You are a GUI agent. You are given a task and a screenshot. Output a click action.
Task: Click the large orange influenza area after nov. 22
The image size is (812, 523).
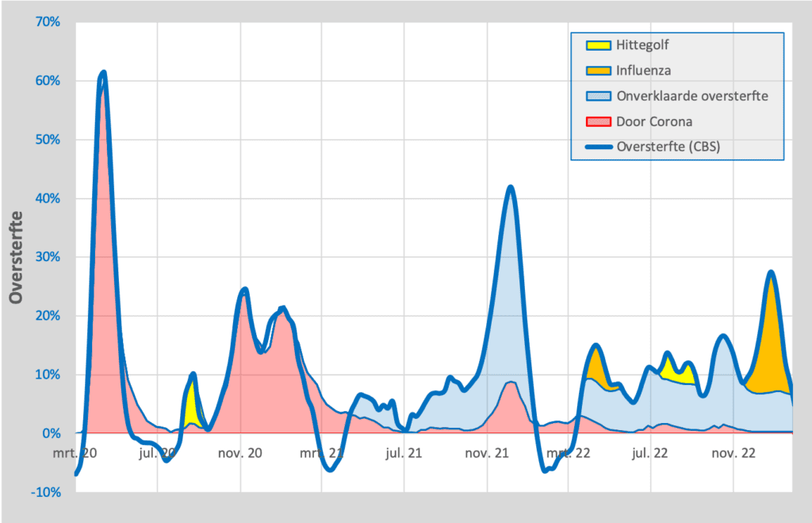[769, 348]
